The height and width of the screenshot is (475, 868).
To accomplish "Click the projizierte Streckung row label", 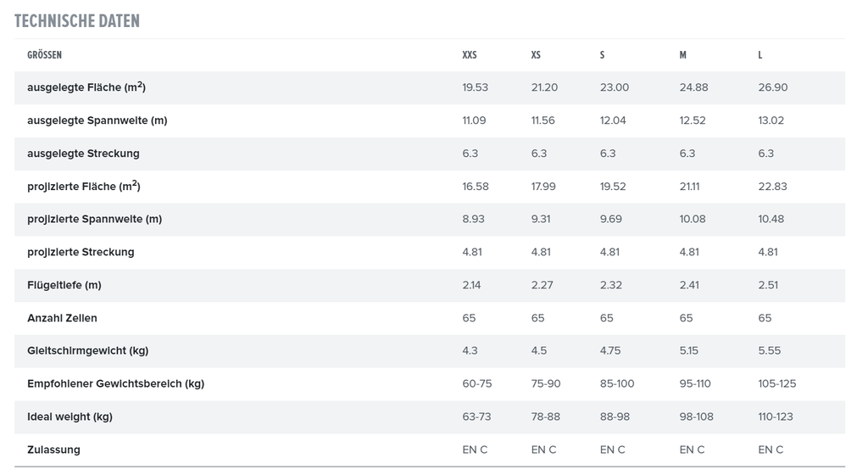I will 81,252.
